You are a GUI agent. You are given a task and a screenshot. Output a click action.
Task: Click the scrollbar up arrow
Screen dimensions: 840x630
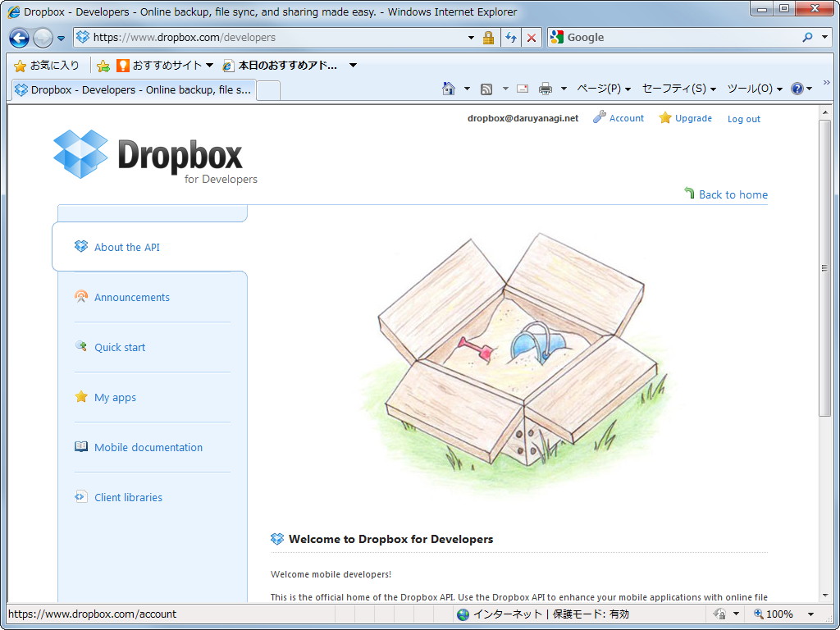(x=824, y=112)
